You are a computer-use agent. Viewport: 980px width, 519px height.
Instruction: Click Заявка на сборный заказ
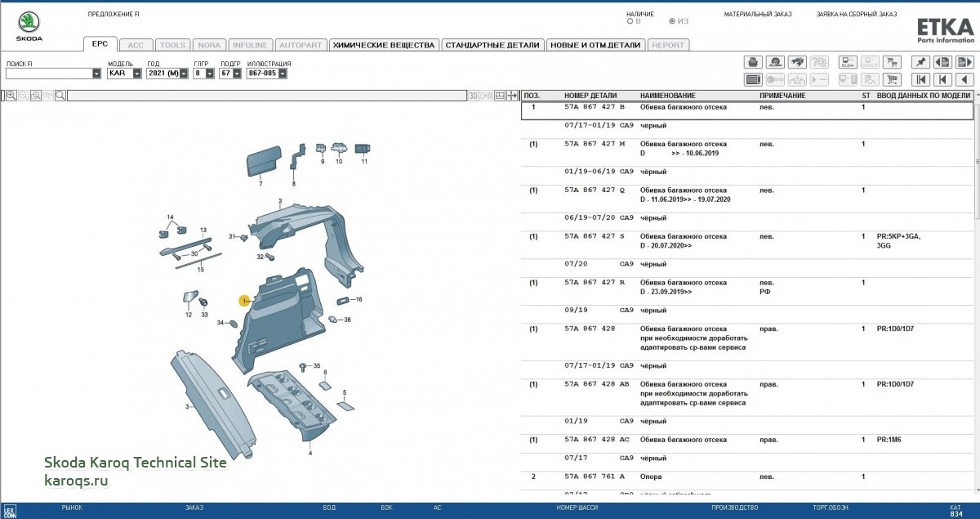[856, 14]
